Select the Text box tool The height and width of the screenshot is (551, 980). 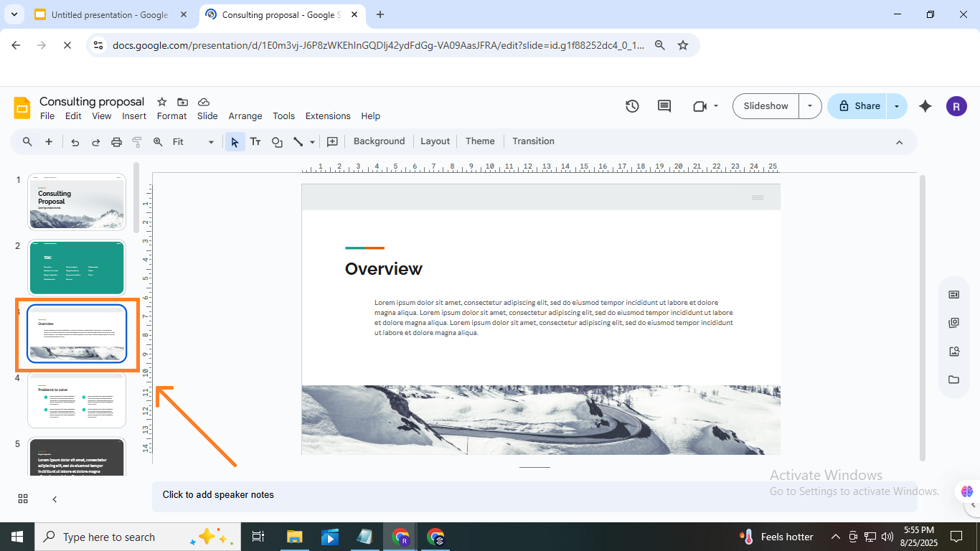coord(255,142)
